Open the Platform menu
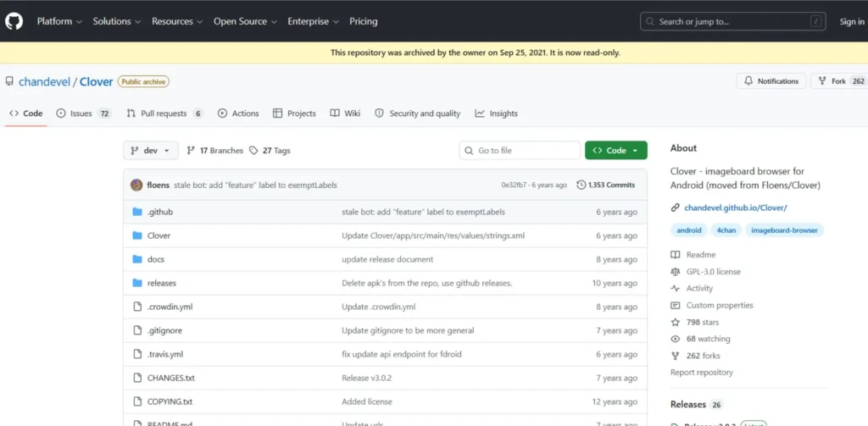This screenshot has height=426, width=868. point(59,21)
